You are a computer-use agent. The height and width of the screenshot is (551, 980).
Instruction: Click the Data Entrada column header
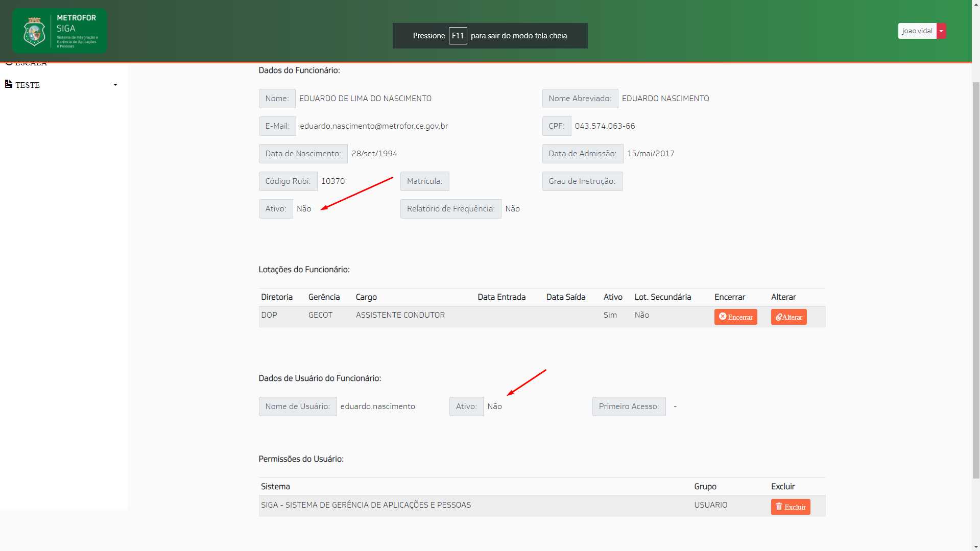point(501,297)
